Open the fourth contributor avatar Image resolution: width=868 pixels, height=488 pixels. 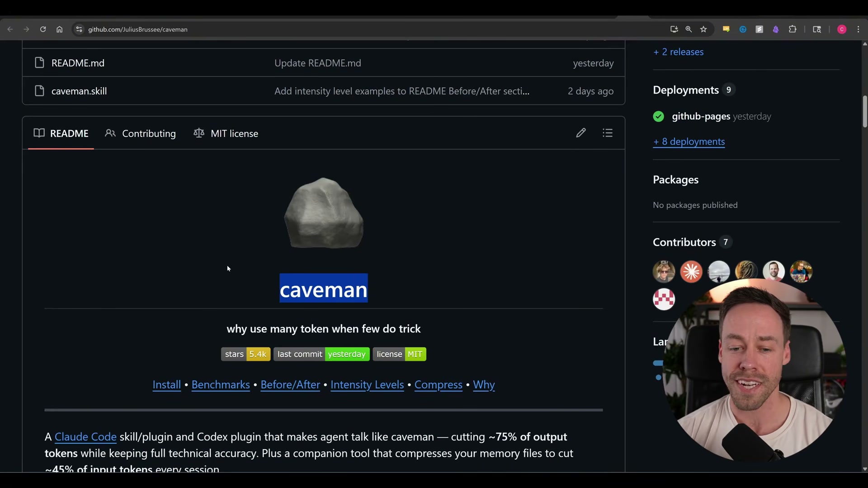pos(746,272)
